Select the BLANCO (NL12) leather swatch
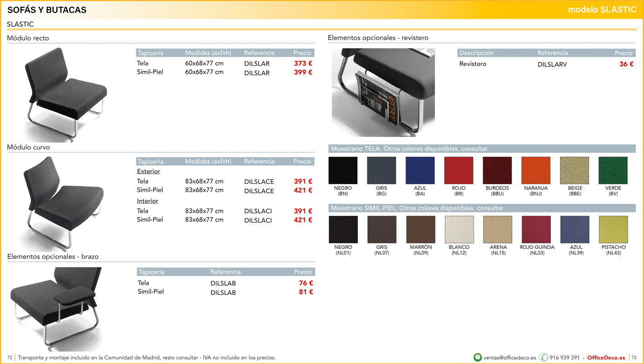 [x=459, y=230]
